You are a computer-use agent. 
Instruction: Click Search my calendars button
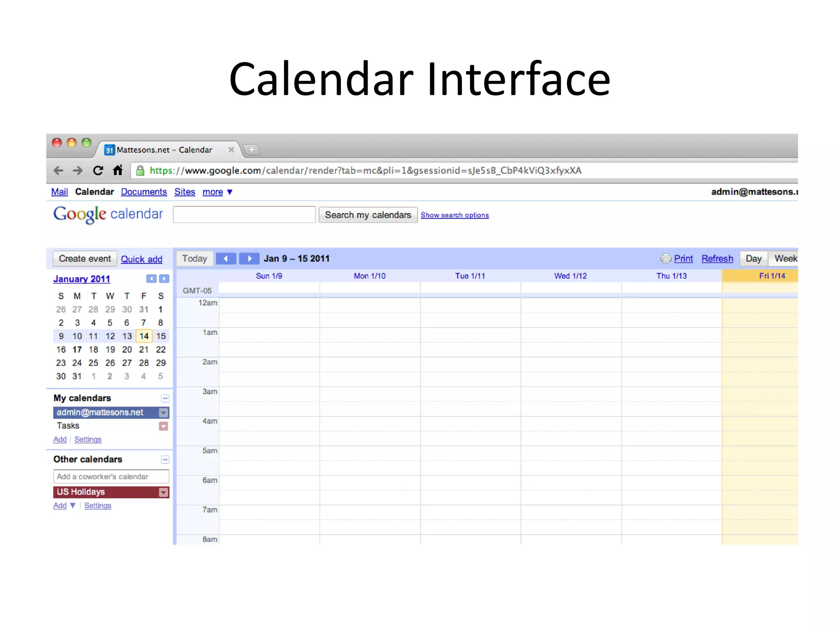point(368,215)
